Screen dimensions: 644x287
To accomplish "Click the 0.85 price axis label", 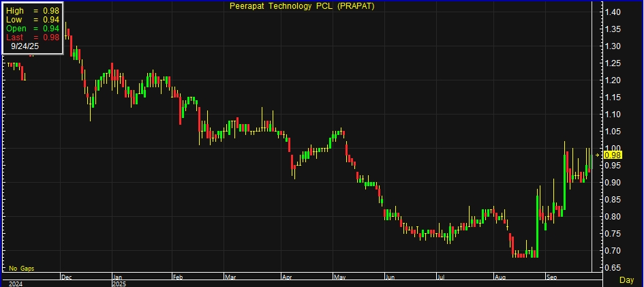I will click(x=613, y=200).
